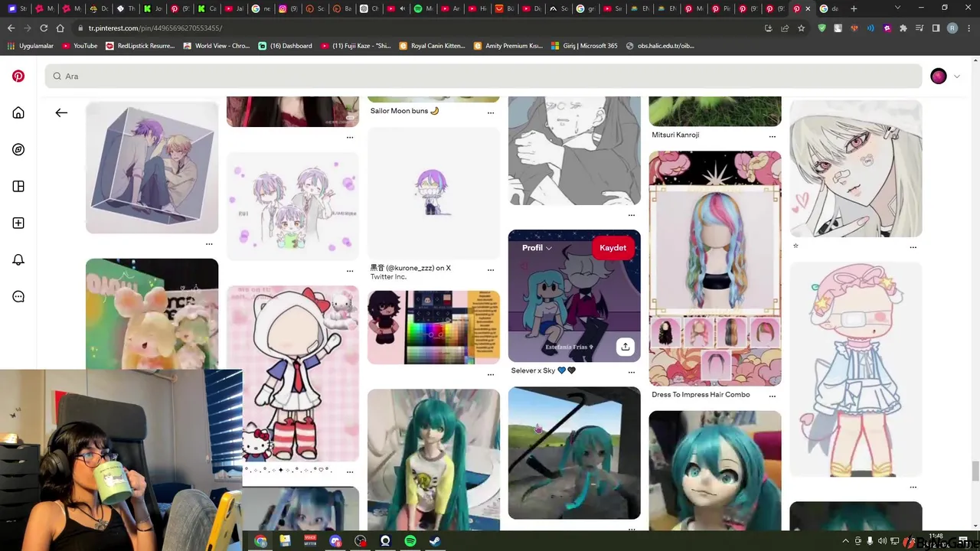Open the kurone_zzz on X title link

[410, 268]
